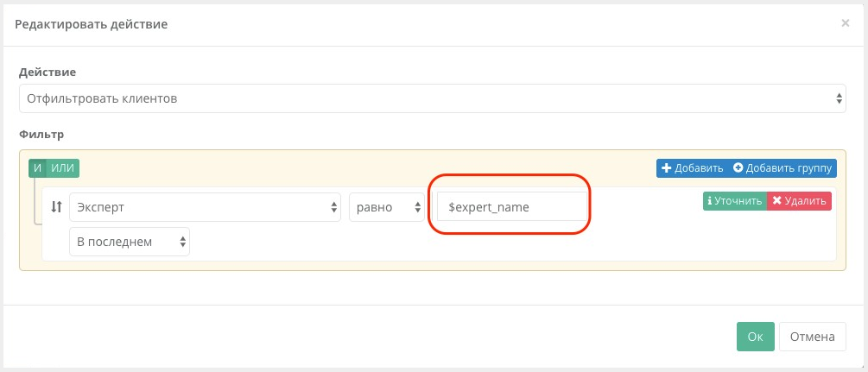
Task: Click the reorder arrows handle beside Эксперт
Action: 56,207
